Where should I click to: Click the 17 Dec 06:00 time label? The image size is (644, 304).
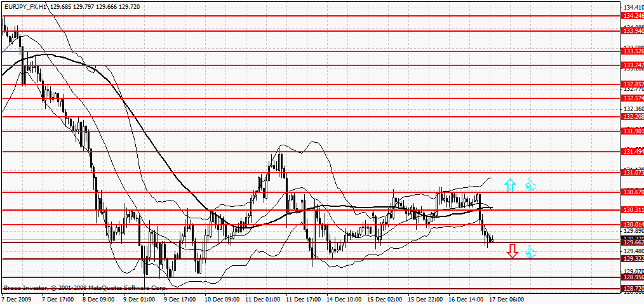tap(507, 300)
